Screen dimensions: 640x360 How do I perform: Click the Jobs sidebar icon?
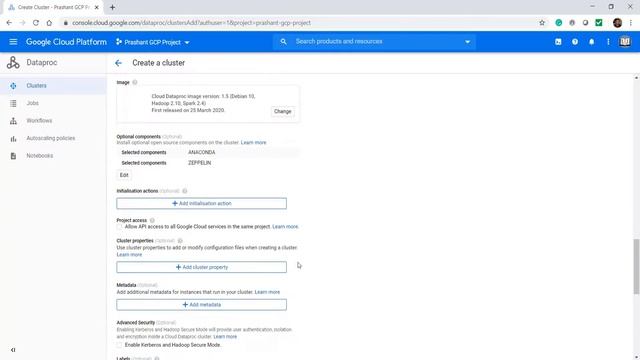pyautogui.click(x=13, y=103)
